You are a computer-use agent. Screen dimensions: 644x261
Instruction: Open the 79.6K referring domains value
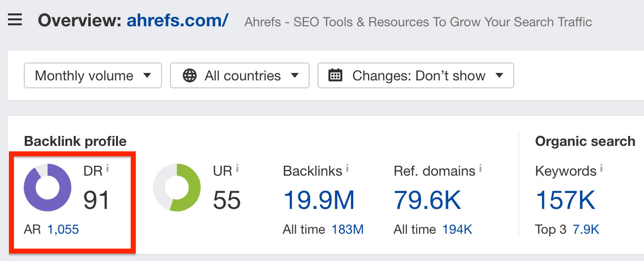pos(428,200)
